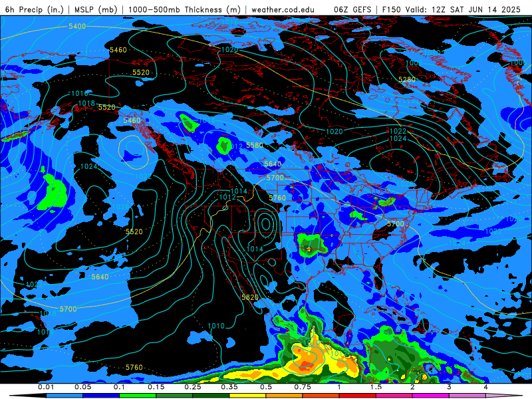Viewport: 532px width, 399px height.
Task: Click the '6h Precip (in.)' header label
Action: pyautogui.click(x=35, y=9)
